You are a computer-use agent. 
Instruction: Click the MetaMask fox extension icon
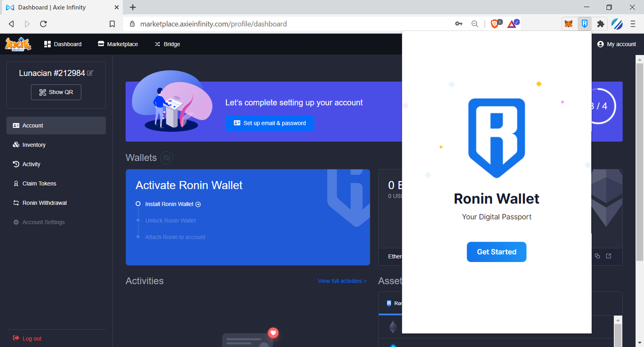click(568, 24)
